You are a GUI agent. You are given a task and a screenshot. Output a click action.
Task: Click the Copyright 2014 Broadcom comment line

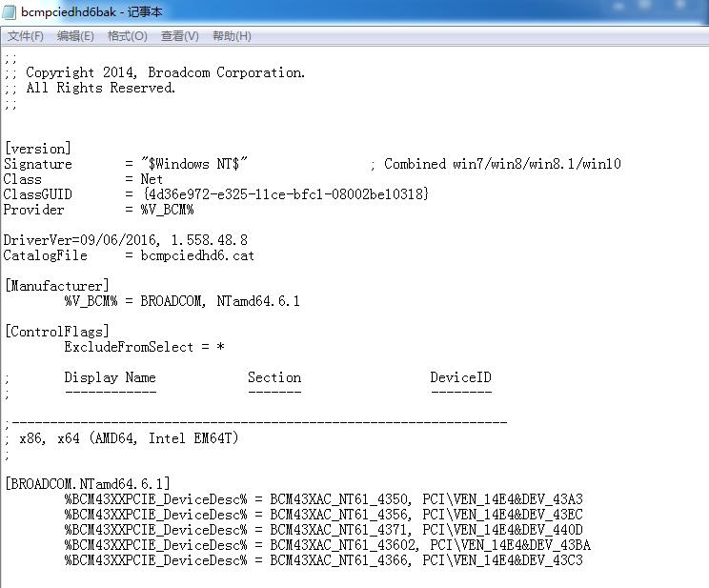pos(154,72)
